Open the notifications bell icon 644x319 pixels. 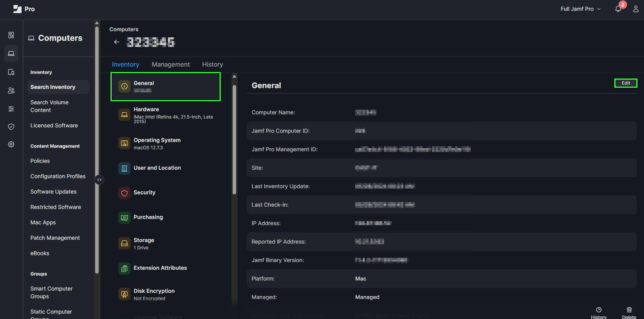(618, 9)
